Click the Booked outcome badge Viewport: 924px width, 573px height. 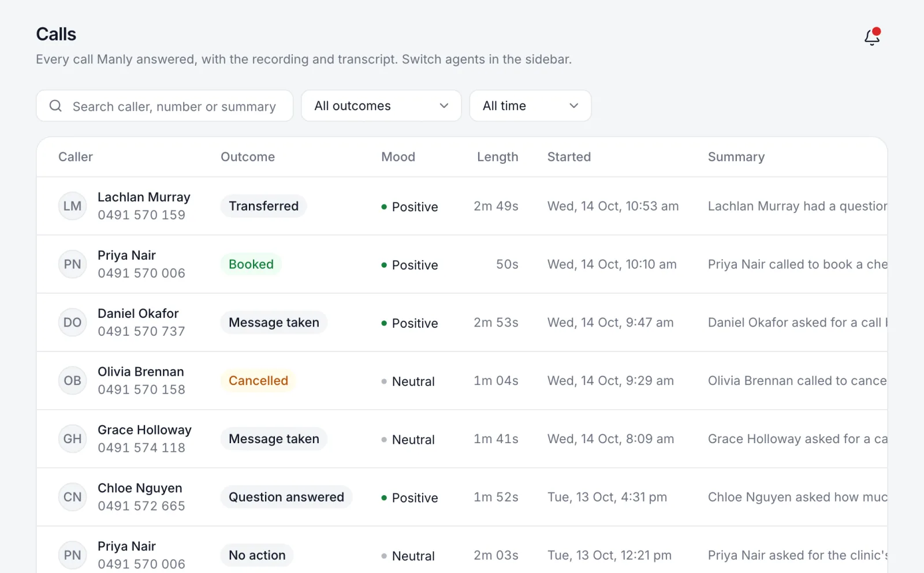pyautogui.click(x=251, y=264)
